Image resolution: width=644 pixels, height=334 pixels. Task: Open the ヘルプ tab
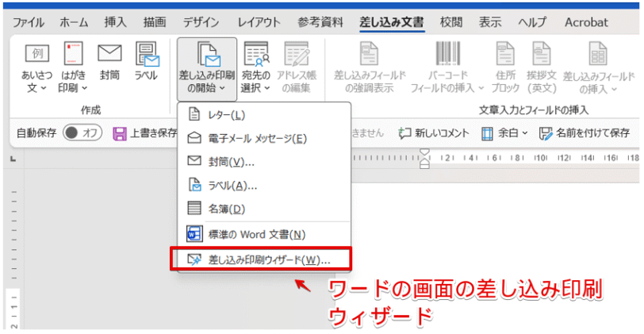click(x=532, y=22)
